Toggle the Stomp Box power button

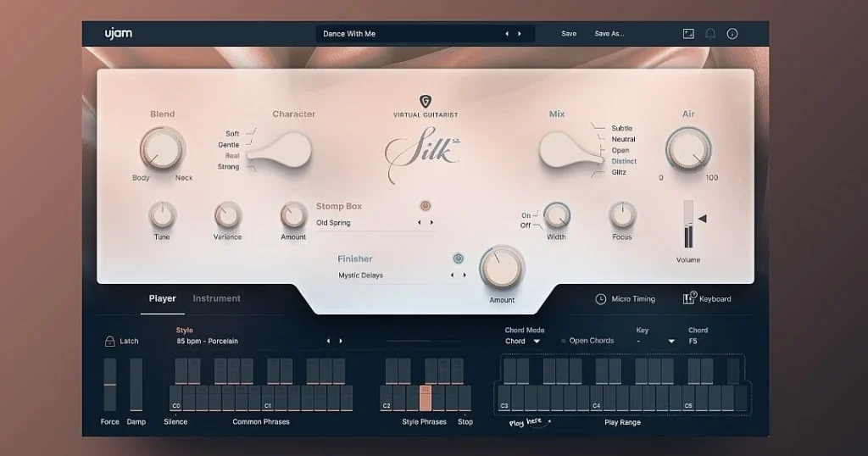[426, 206]
